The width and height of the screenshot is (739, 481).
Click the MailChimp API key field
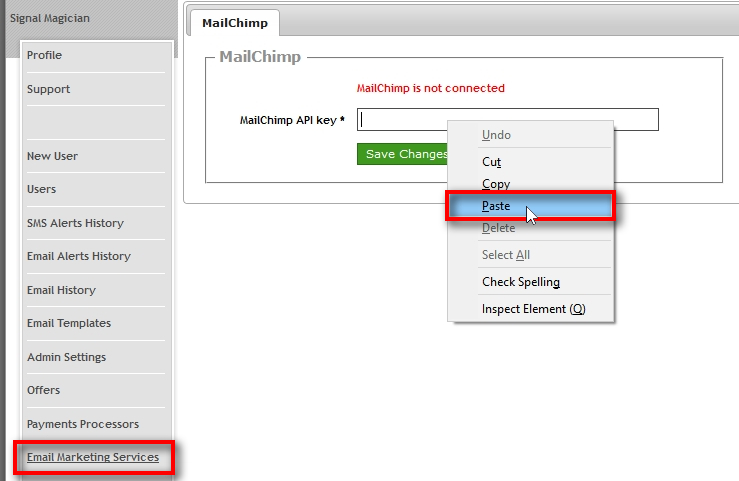click(400, 120)
